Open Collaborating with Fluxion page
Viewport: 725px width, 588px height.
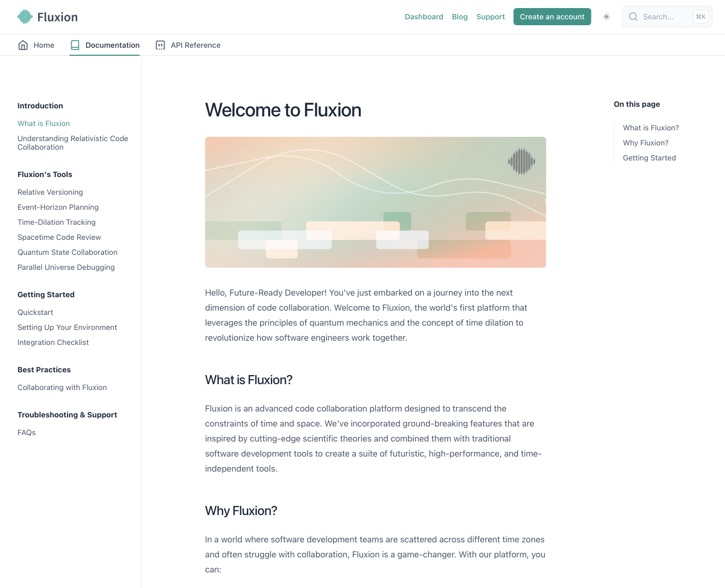(x=62, y=387)
